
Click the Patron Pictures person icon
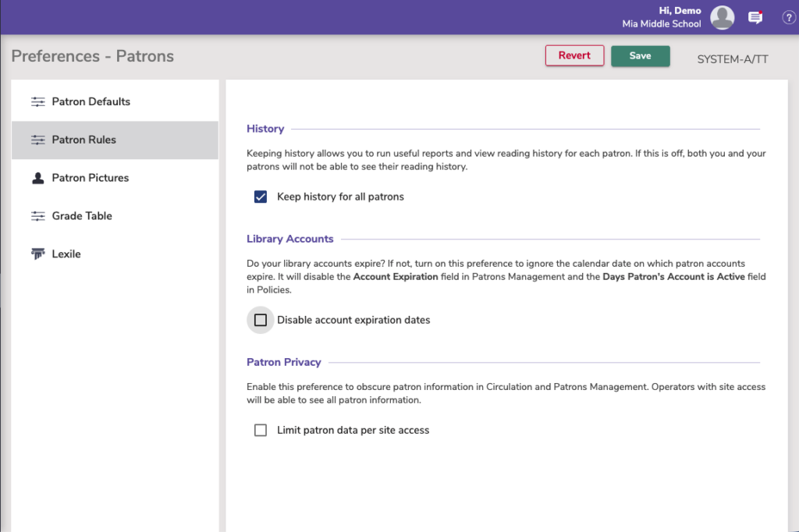pyautogui.click(x=37, y=179)
